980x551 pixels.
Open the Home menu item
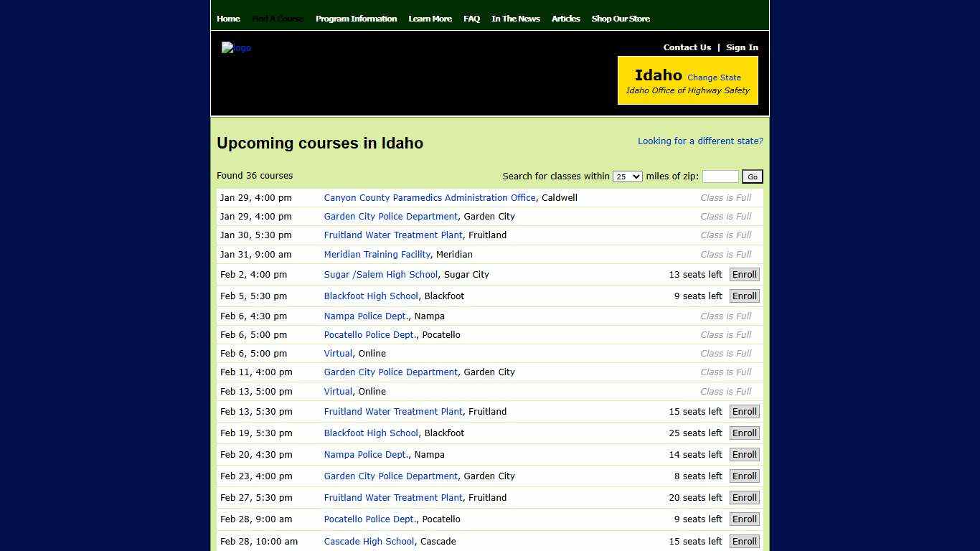[228, 19]
